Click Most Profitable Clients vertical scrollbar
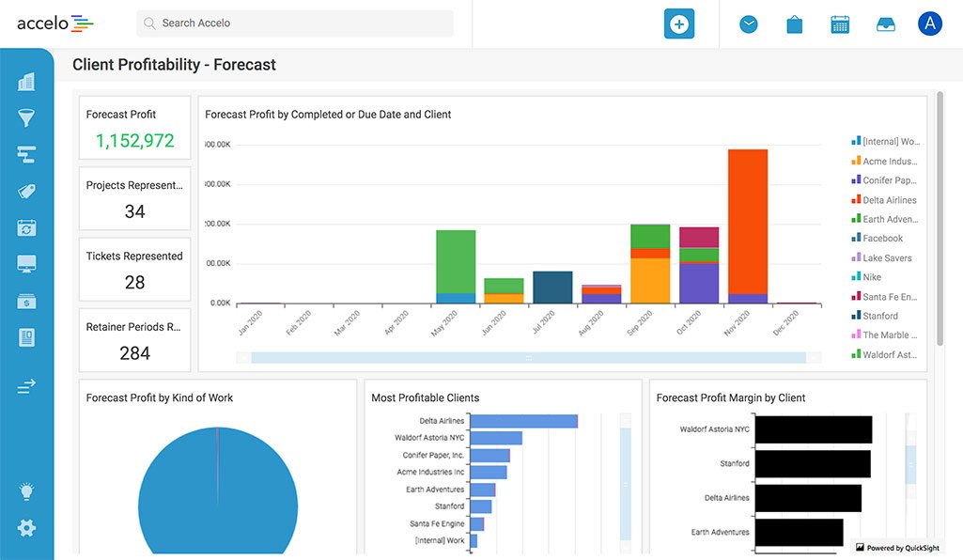Image resolution: width=963 pixels, height=560 pixels. pos(625,484)
